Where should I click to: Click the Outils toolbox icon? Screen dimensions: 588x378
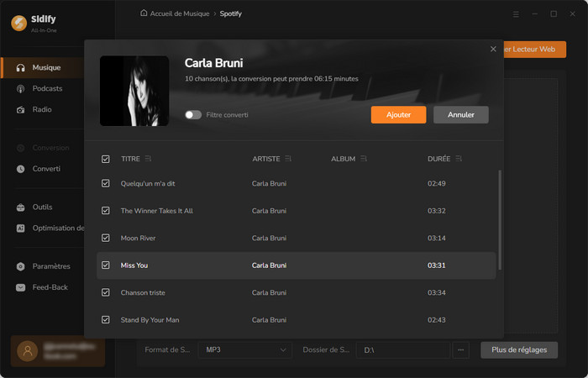pos(21,207)
